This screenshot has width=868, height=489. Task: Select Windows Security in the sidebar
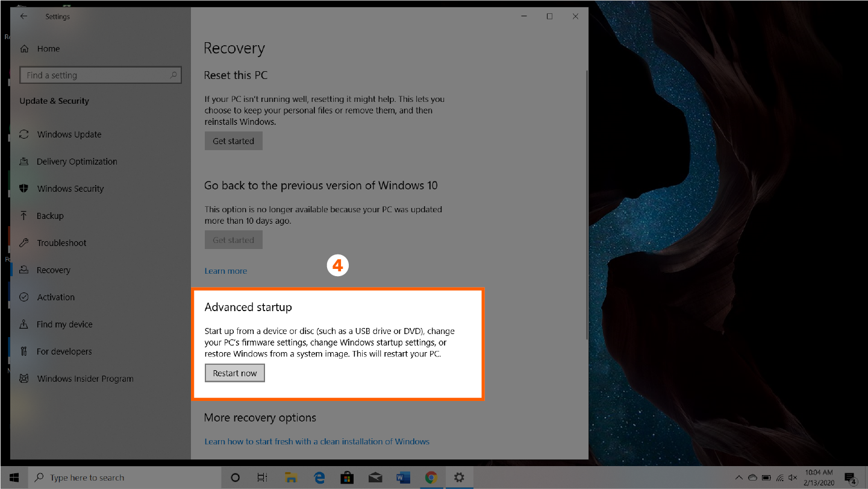point(70,189)
